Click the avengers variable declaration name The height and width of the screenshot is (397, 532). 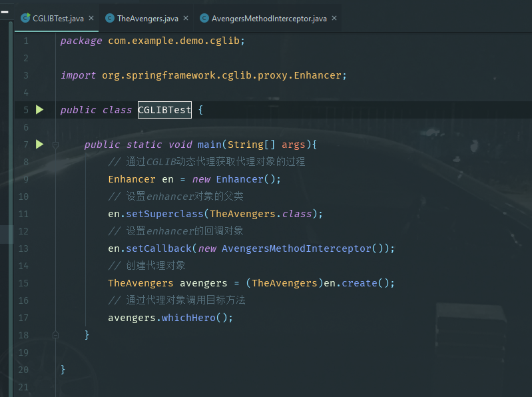(203, 283)
